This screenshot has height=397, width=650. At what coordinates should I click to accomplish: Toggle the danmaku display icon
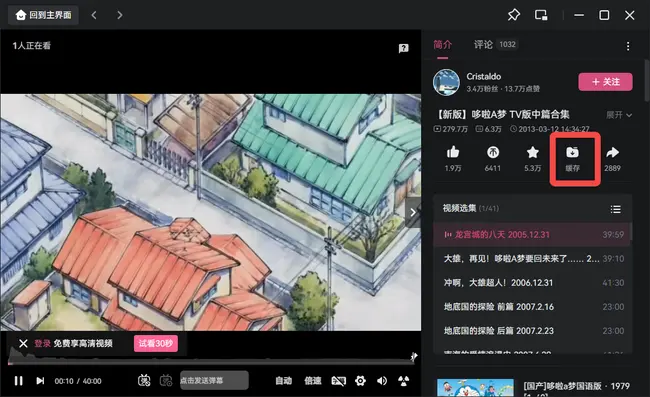coord(144,380)
